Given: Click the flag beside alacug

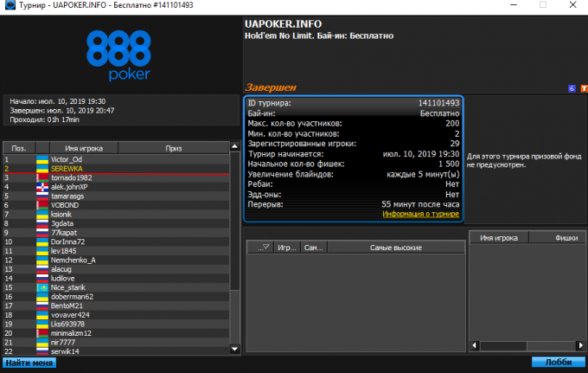Looking at the screenshot, I should click(42, 269).
